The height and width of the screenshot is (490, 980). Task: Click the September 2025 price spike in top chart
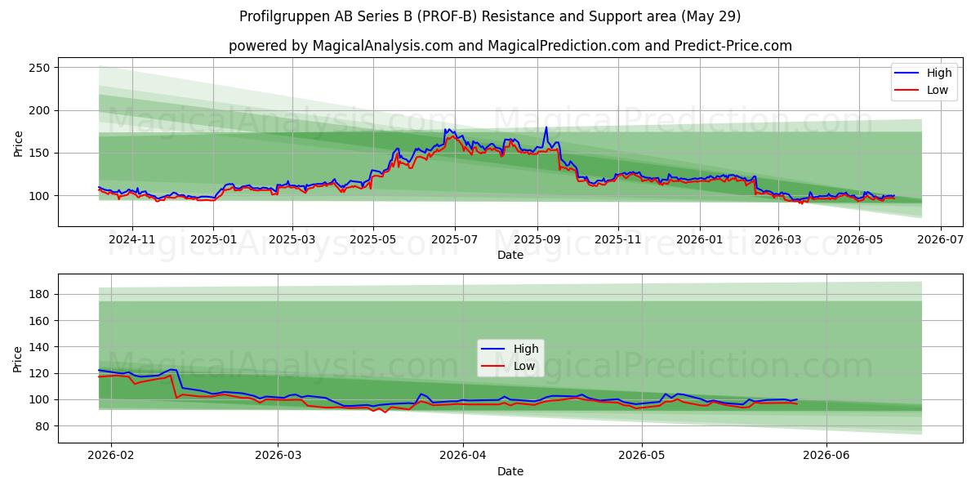[546, 128]
